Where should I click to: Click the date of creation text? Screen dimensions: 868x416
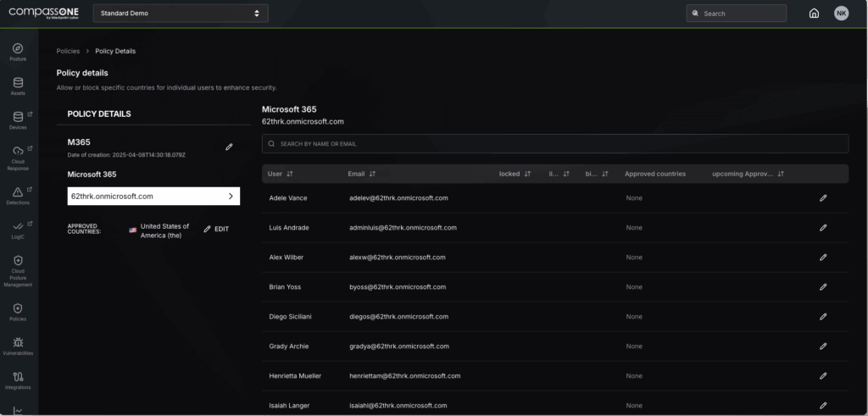coord(126,155)
